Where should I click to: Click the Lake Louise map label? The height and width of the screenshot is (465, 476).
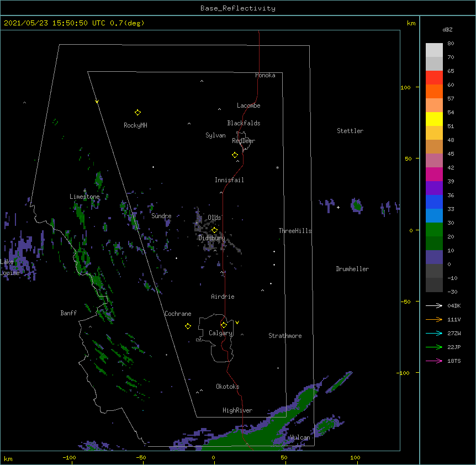pos(10,267)
